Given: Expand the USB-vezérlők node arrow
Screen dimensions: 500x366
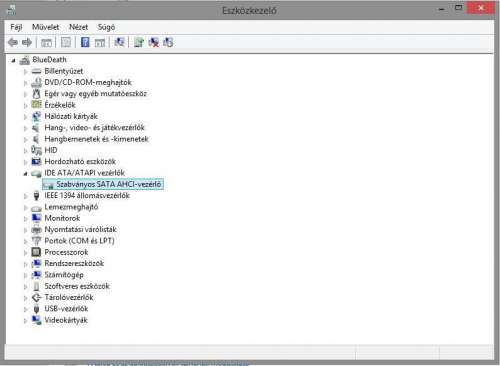Looking at the screenshot, I should (25, 310).
